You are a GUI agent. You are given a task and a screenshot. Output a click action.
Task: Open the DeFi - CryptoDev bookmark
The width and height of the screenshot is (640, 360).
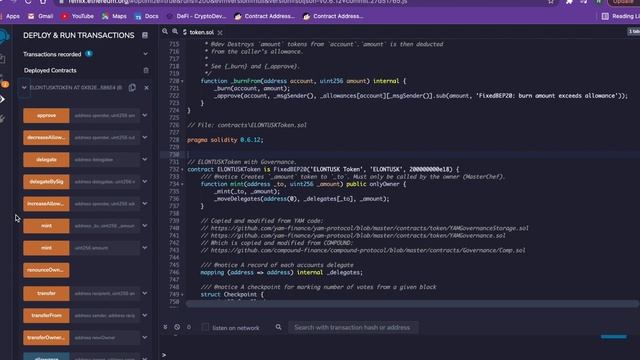pyautogui.click(x=196, y=16)
